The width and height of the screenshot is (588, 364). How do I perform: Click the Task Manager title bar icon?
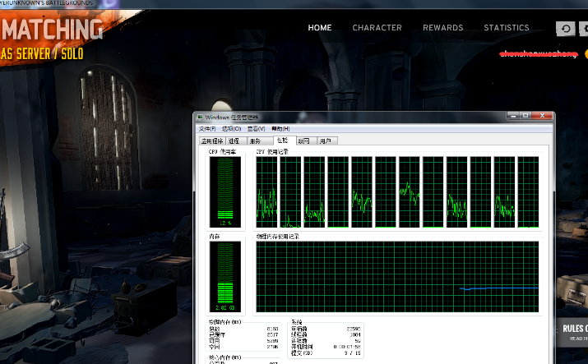[x=201, y=117]
